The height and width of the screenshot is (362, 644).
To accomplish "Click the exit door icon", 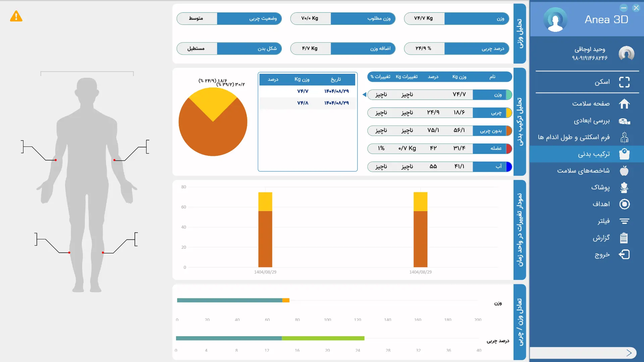I will (624, 255).
